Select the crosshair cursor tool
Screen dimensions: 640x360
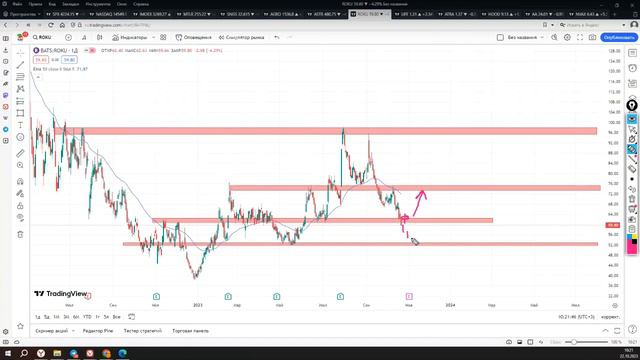(20, 53)
